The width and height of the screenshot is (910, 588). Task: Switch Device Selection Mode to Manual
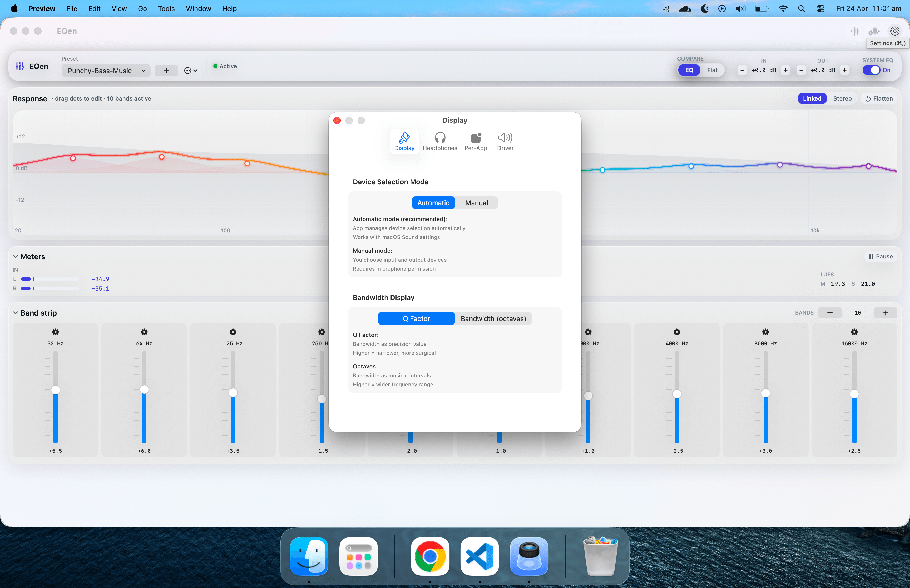[476, 202]
